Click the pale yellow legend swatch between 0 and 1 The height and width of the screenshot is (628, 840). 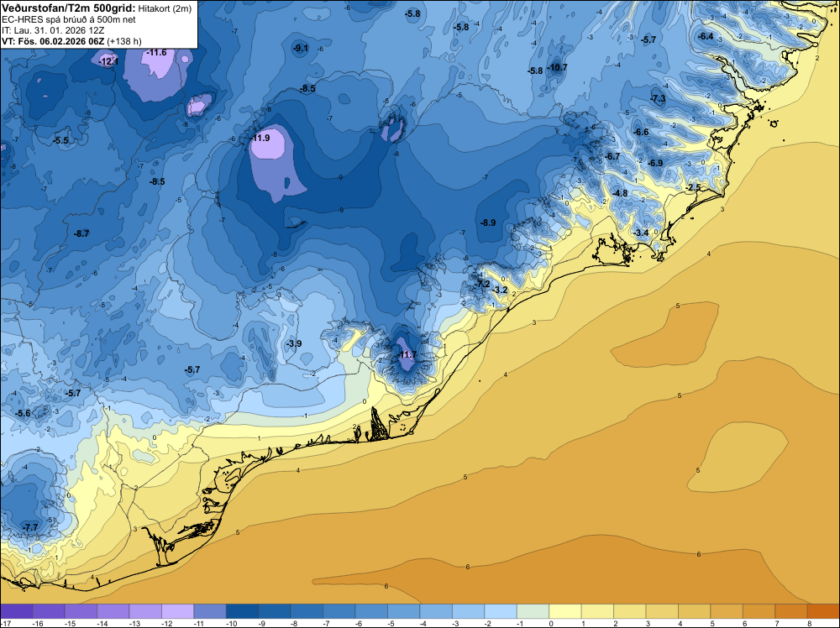click(565, 611)
